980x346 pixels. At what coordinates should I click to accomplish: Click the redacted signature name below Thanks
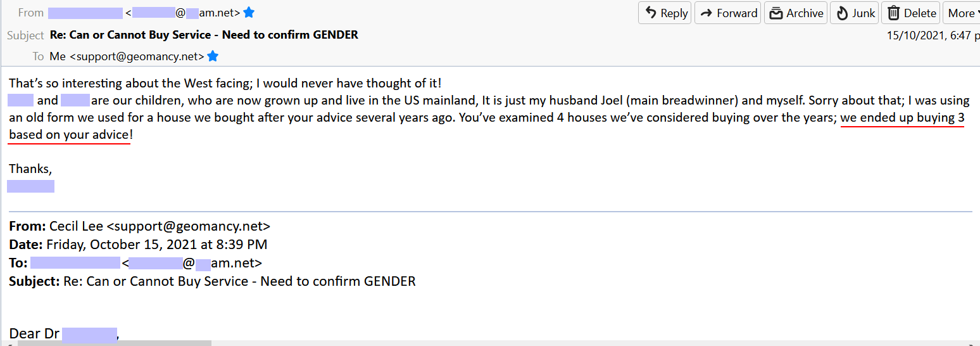tap(30, 186)
